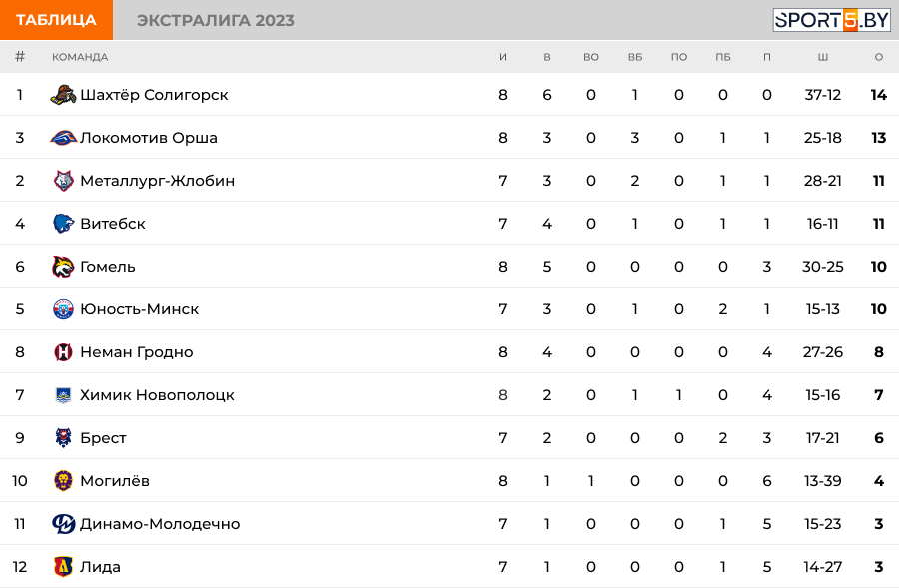Click the Шахтёр Солигорск team logo
899x588 pixels.
pyautogui.click(x=63, y=95)
